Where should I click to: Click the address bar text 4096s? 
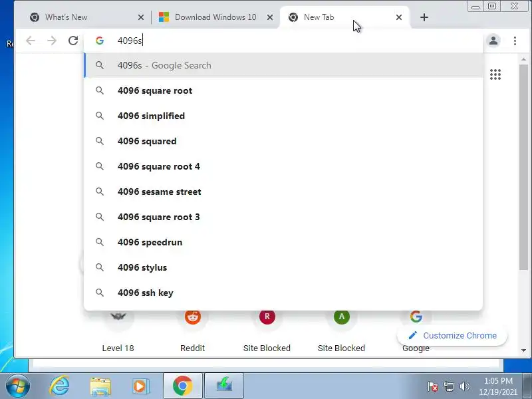point(130,41)
